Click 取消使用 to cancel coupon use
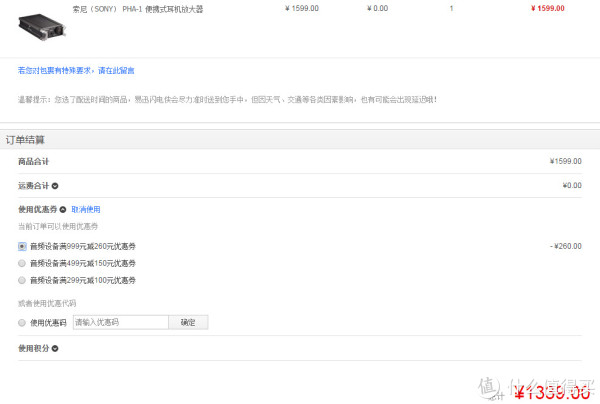Viewport: 600px width, 404px height. coord(86,209)
